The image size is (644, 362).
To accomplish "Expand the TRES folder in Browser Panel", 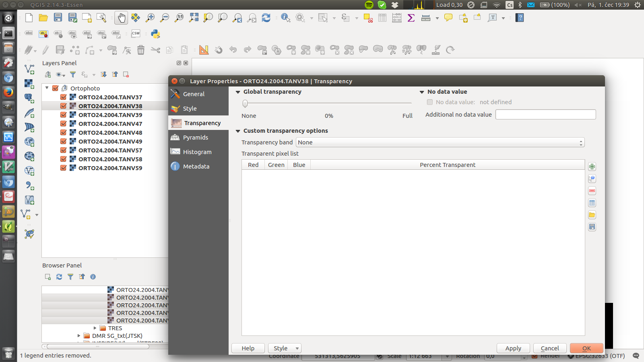I will 95,328.
